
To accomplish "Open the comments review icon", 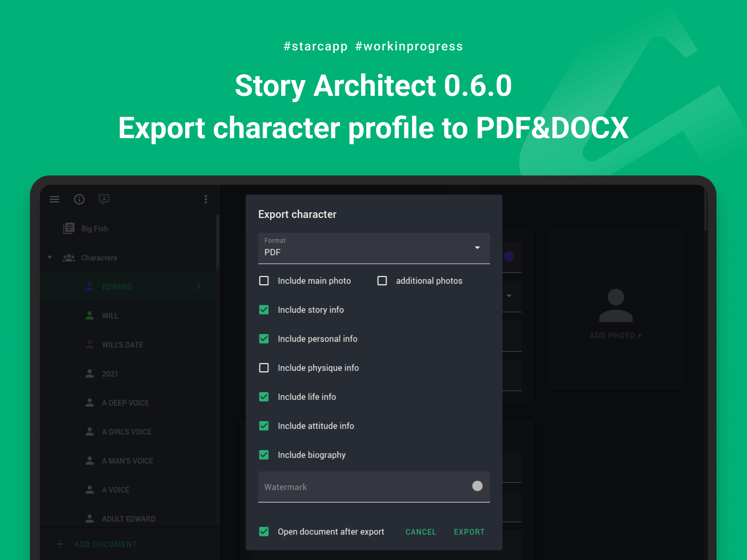I will coord(104,199).
